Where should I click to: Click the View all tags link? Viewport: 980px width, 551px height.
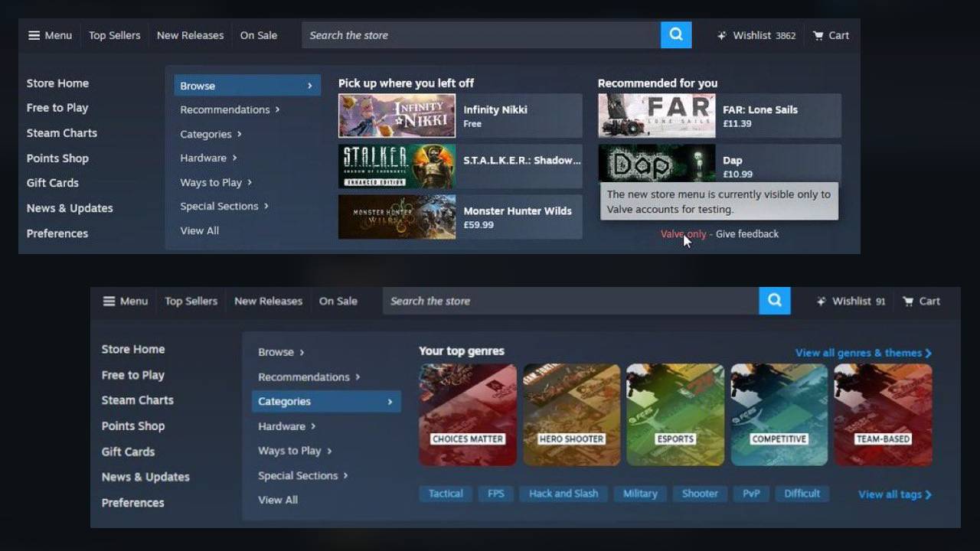895,494
